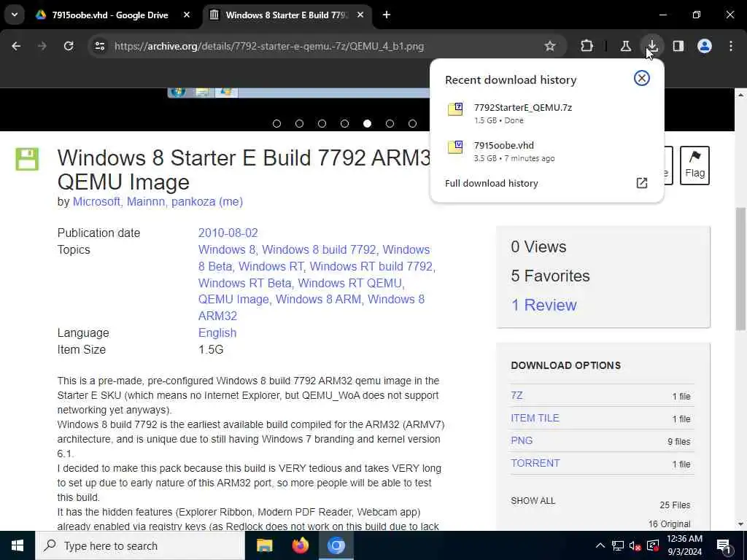Open the tab search dropdown arrow
The width and height of the screenshot is (747, 560).
pos(15,15)
